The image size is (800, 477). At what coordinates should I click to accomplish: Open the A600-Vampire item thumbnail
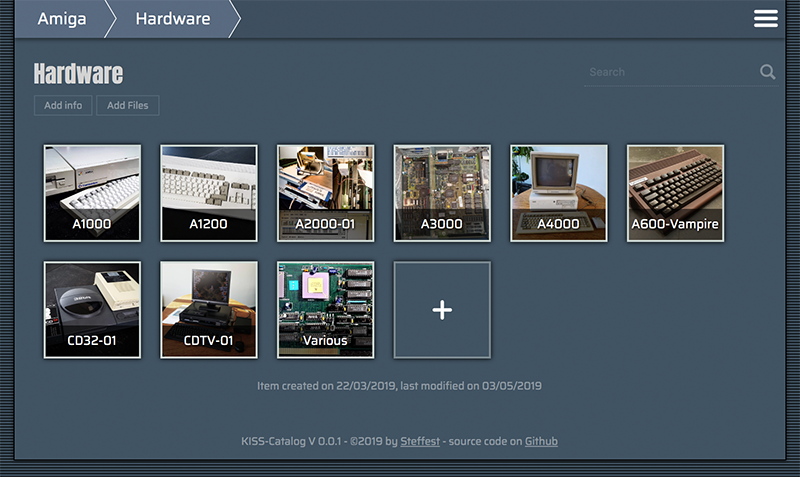[x=675, y=193]
